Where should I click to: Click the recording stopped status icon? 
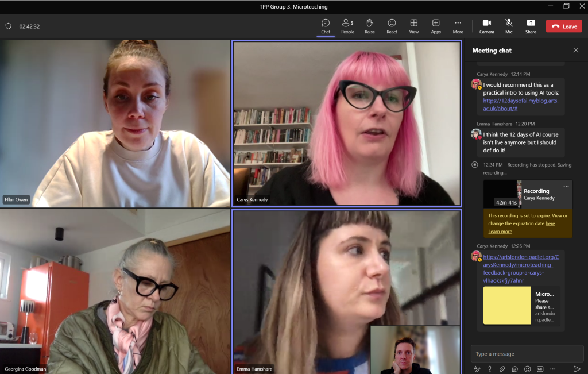coord(475,165)
